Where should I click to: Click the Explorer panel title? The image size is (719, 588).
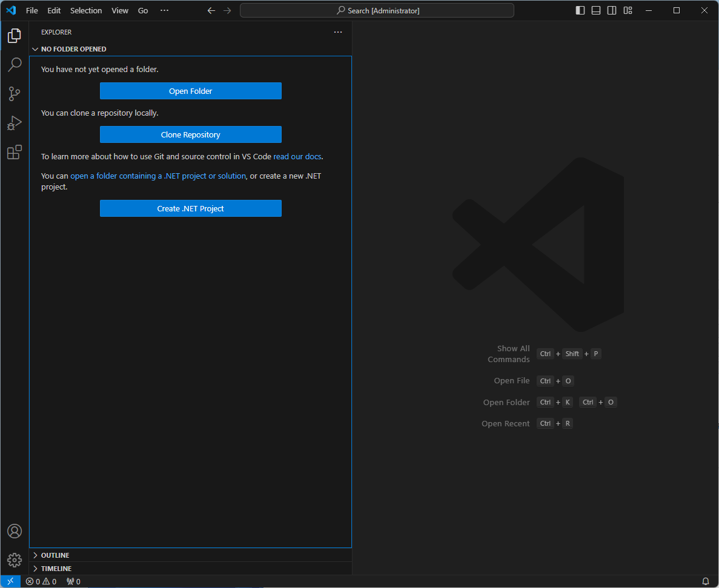tap(56, 32)
